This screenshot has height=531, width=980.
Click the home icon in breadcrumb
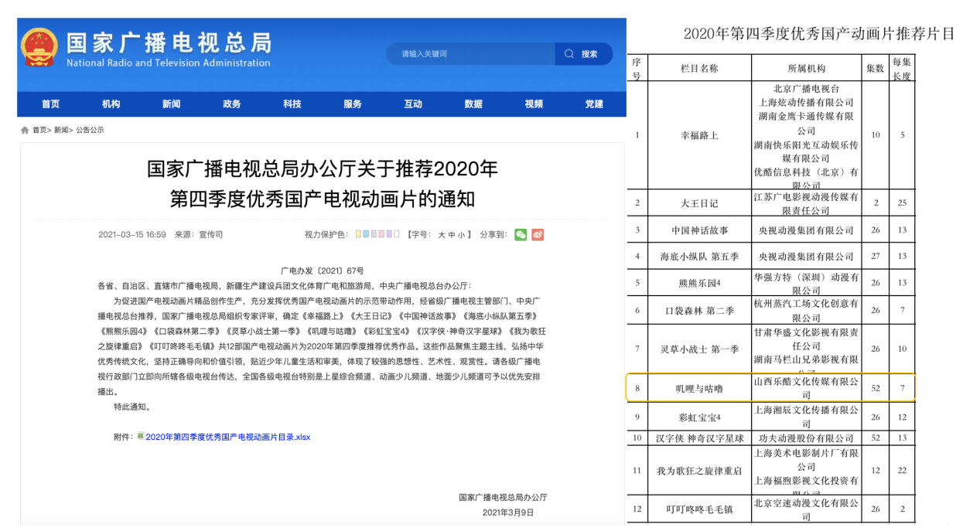[x=25, y=131]
